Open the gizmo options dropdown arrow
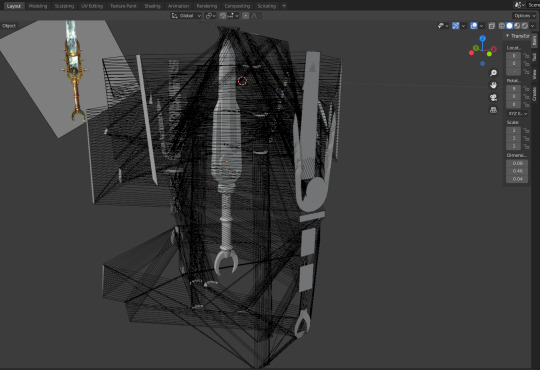 [x=463, y=26]
